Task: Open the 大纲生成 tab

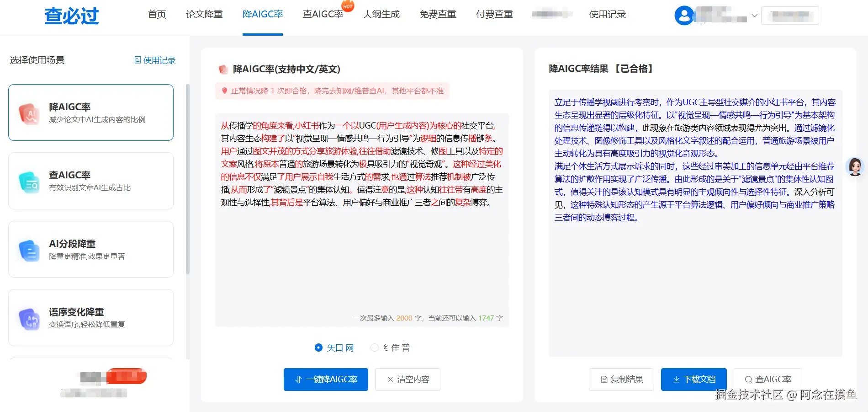Action: [x=381, y=14]
